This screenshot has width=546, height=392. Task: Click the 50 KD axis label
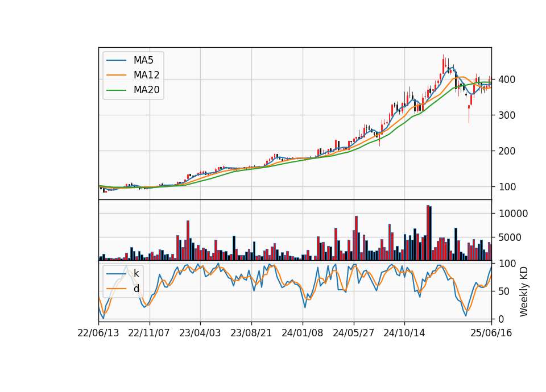[x=504, y=291]
